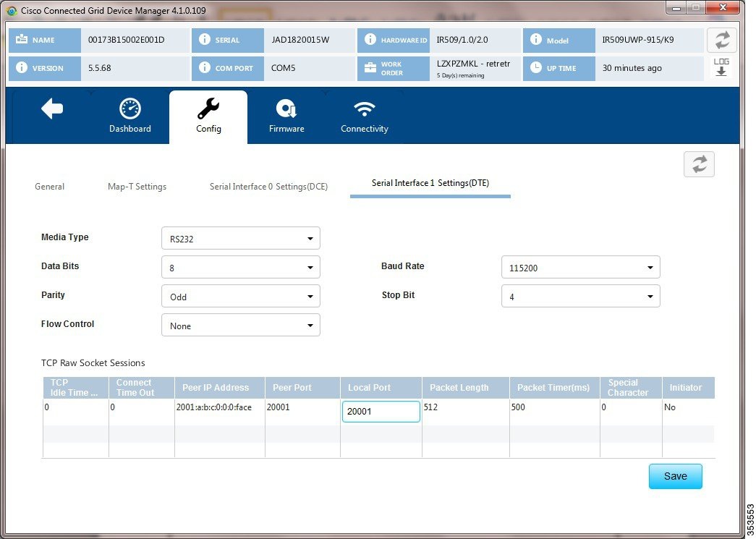Open the Baud Rate 115200 dropdown
Image resolution: width=756 pixels, height=539 pixels.
(x=580, y=267)
